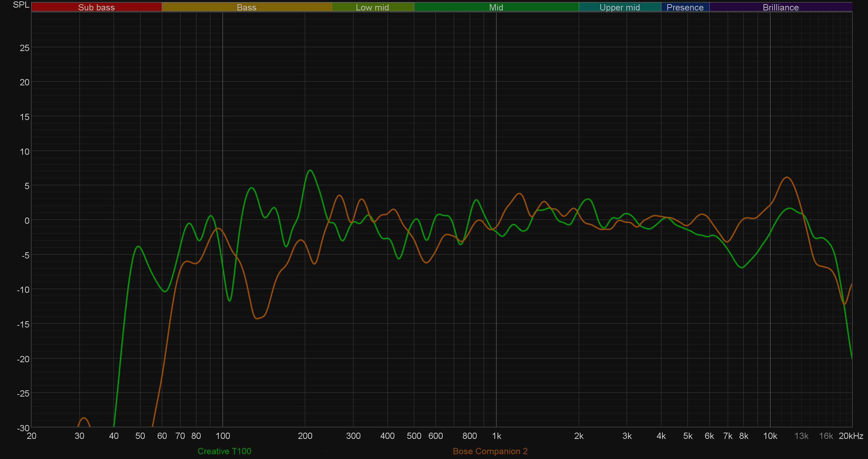Select the Bass frequency band header

coord(247,7)
